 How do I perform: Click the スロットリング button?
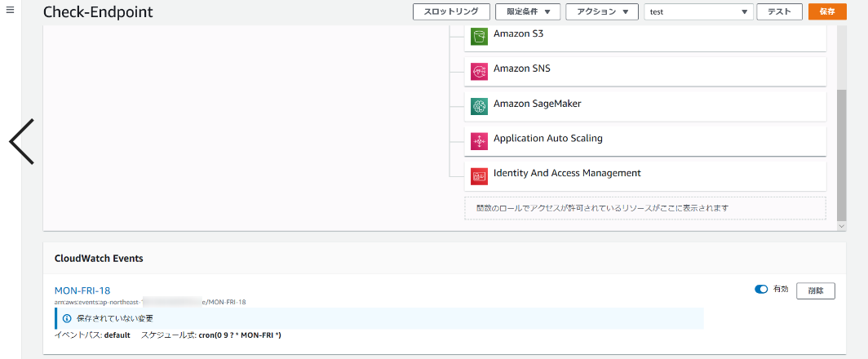point(451,12)
